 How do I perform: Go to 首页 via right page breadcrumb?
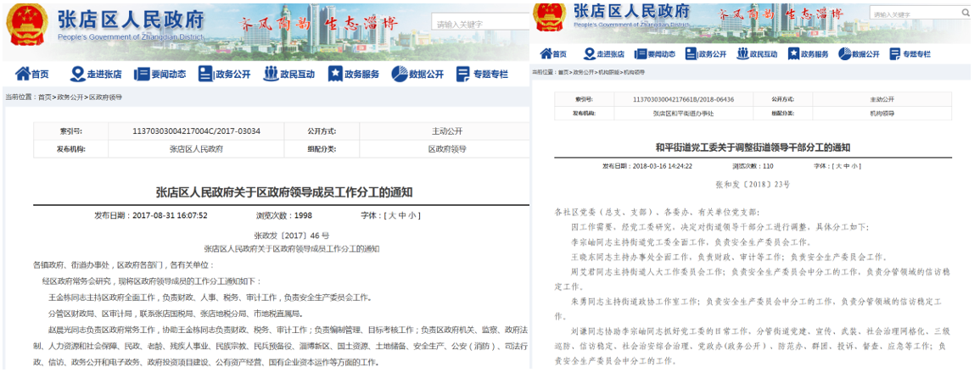click(x=563, y=73)
